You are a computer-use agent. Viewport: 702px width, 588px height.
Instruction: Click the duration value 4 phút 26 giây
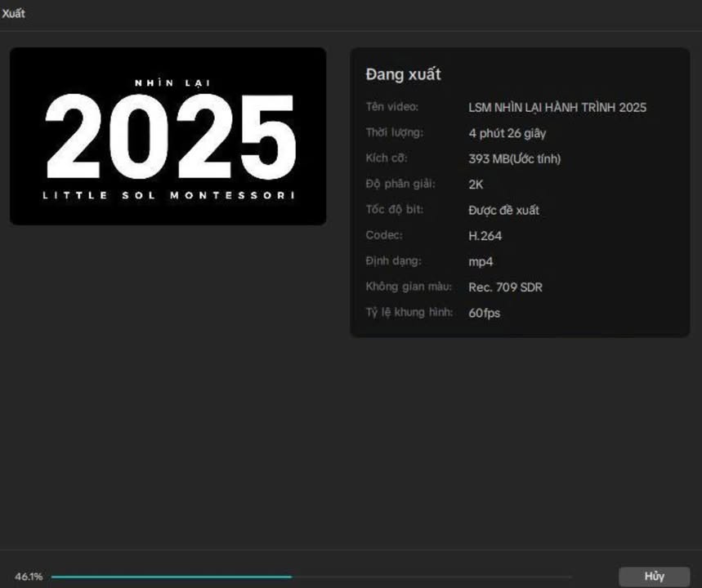point(507,133)
